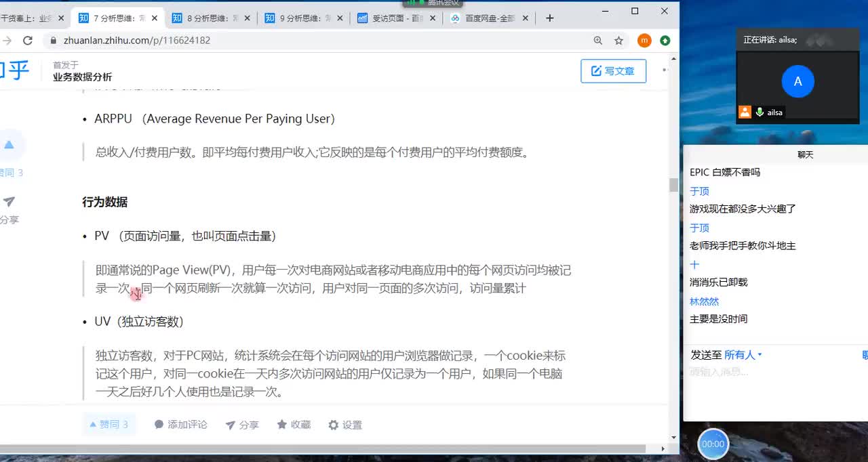Click the comment bubble icon in bottom bar

point(159,425)
